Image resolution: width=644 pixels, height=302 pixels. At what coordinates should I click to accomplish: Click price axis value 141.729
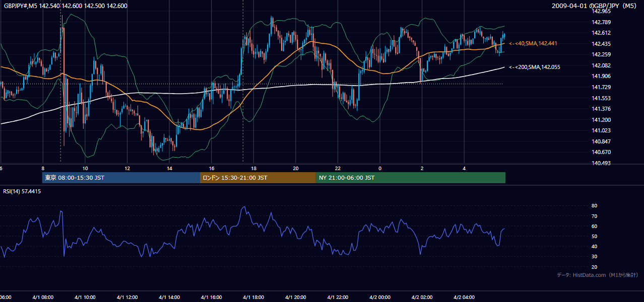601,87
